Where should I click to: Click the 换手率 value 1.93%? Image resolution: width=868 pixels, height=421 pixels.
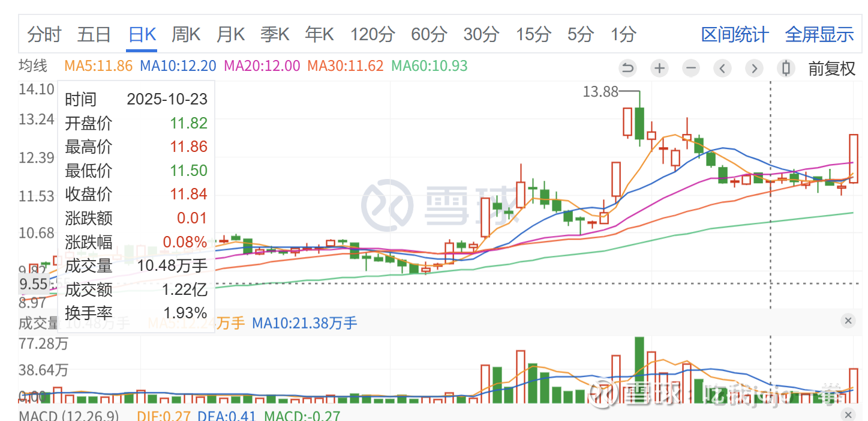pos(185,313)
